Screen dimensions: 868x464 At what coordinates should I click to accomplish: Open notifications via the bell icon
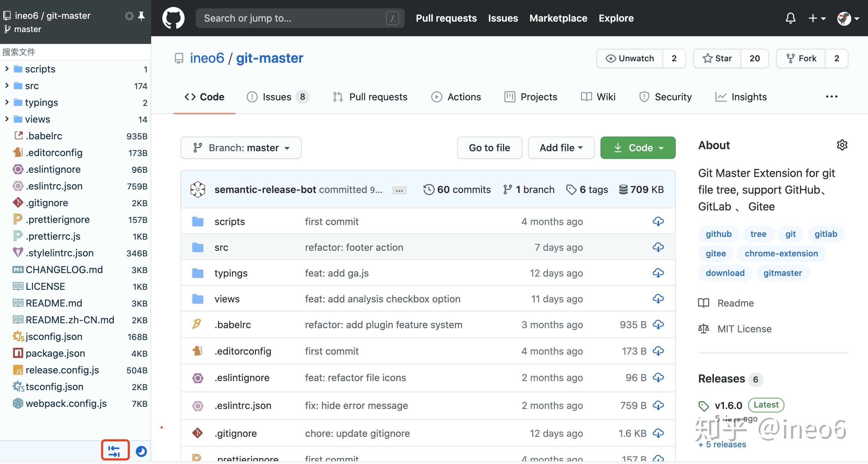pos(790,18)
